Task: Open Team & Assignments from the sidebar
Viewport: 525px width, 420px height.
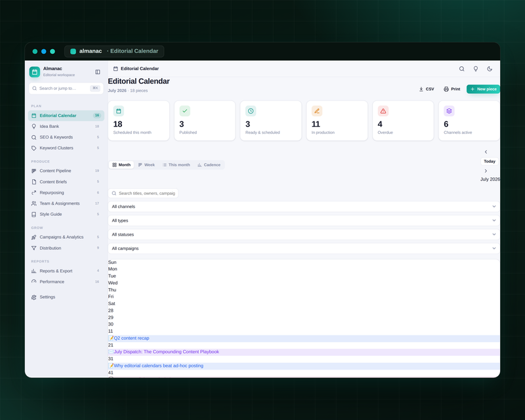Action: 66,203
